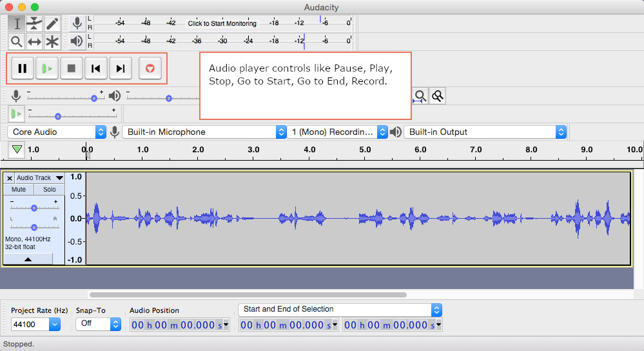Solo the Audio Track
Viewport: 644px width, 351px height.
(x=50, y=190)
